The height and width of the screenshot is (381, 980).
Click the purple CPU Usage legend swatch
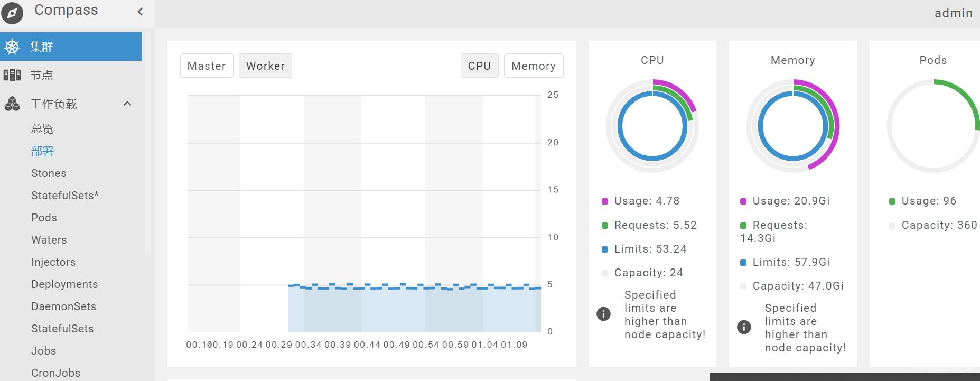(x=605, y=201)
